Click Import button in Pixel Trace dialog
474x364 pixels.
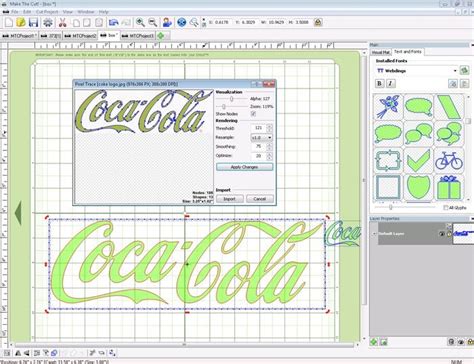pyautogui.click(x=229, y=199)
